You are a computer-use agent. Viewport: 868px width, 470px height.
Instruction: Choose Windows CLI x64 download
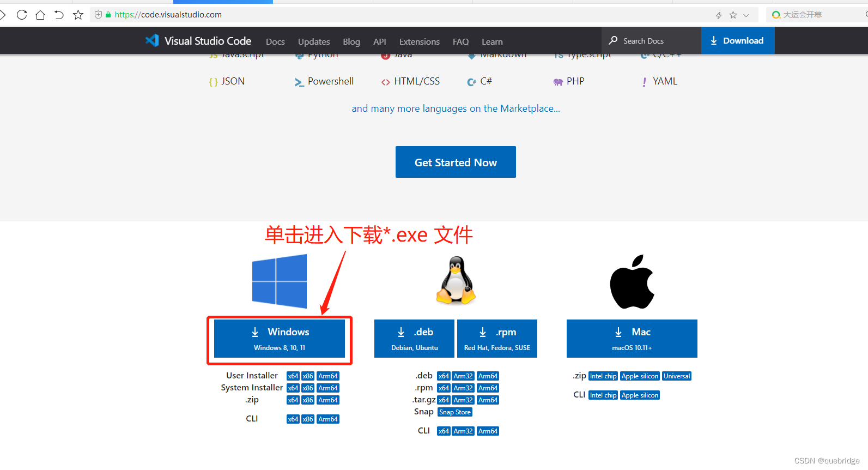(x=293, y=419)
